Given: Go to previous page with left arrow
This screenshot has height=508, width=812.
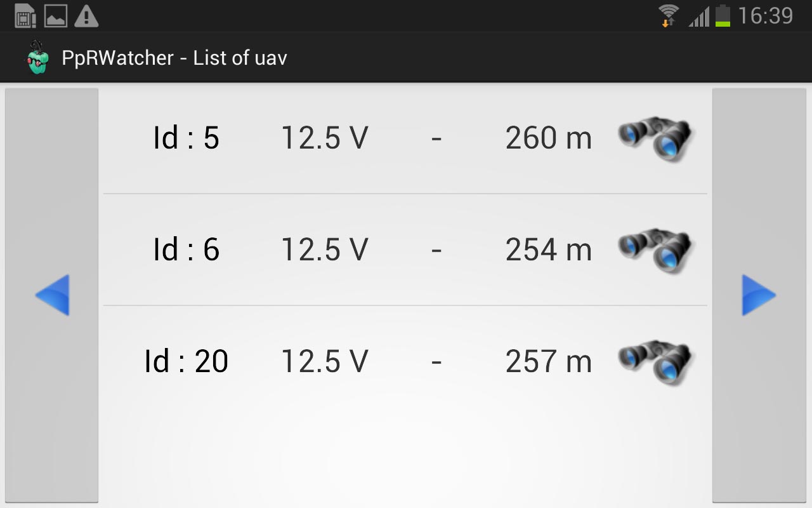Looking at the screenshot, I should point(51,295).
